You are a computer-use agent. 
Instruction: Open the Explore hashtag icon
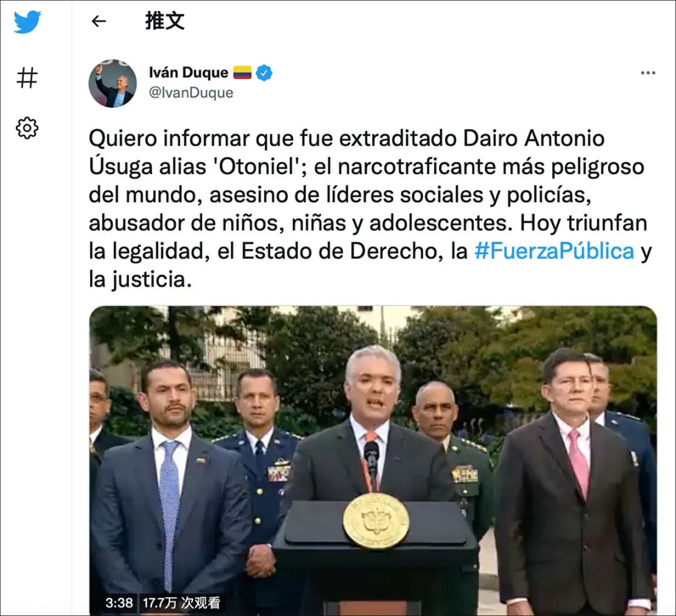coord(27,78)
